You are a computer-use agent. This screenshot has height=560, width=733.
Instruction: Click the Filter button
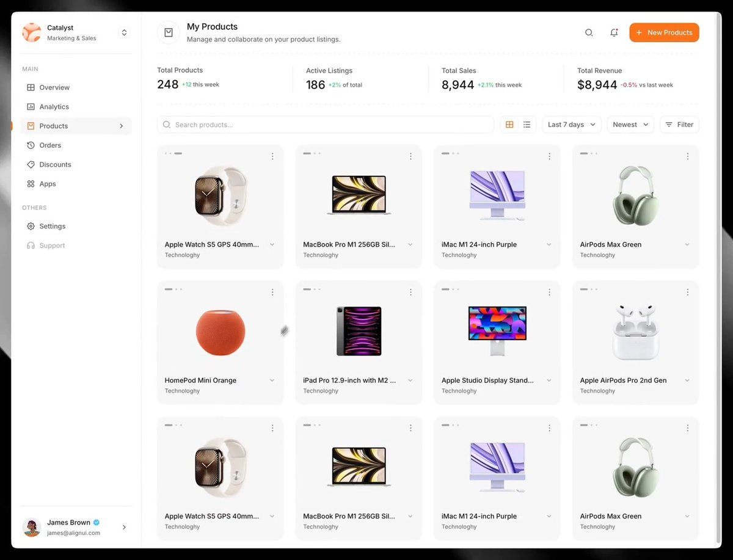[x=679, y=125]
